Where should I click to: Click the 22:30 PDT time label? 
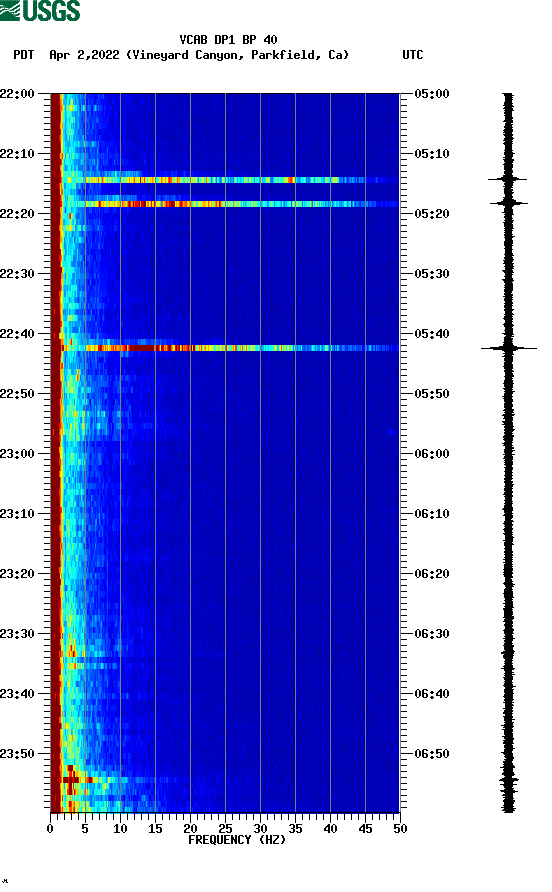17,274
